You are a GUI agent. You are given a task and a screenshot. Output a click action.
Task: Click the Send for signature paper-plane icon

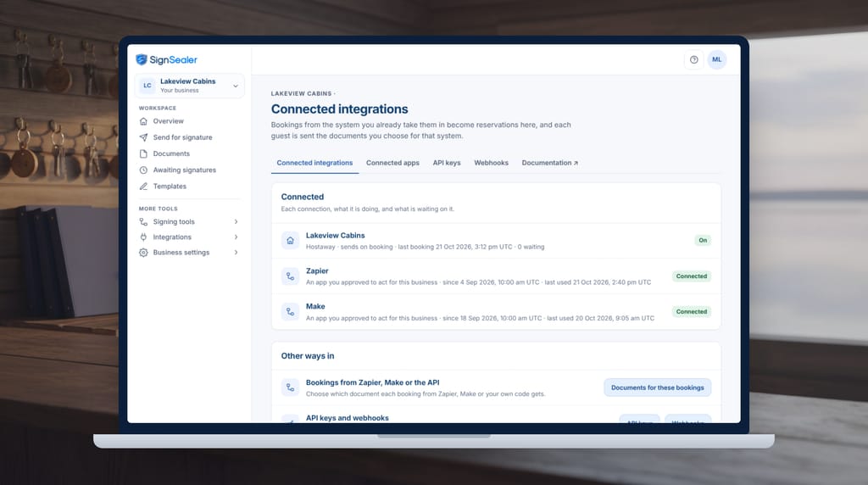pyautogui.click(x=143, y=137)
